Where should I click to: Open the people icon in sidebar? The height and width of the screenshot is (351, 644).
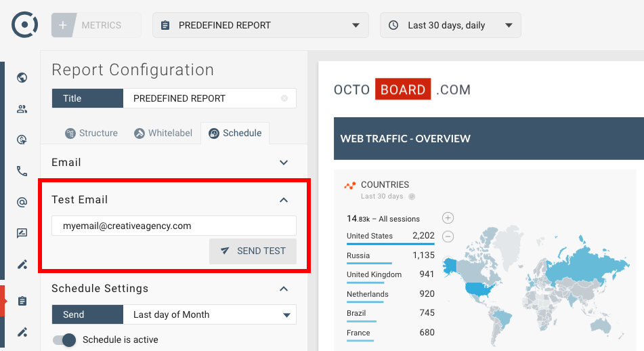pyautogui.click(x=22, y=109)
